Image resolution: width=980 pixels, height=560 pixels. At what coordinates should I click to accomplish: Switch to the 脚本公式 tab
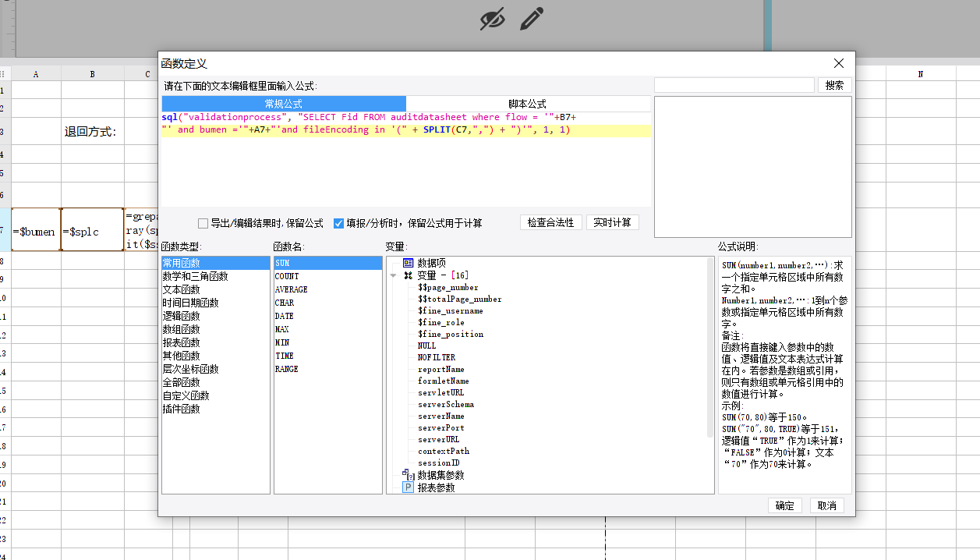coord(528,104)
